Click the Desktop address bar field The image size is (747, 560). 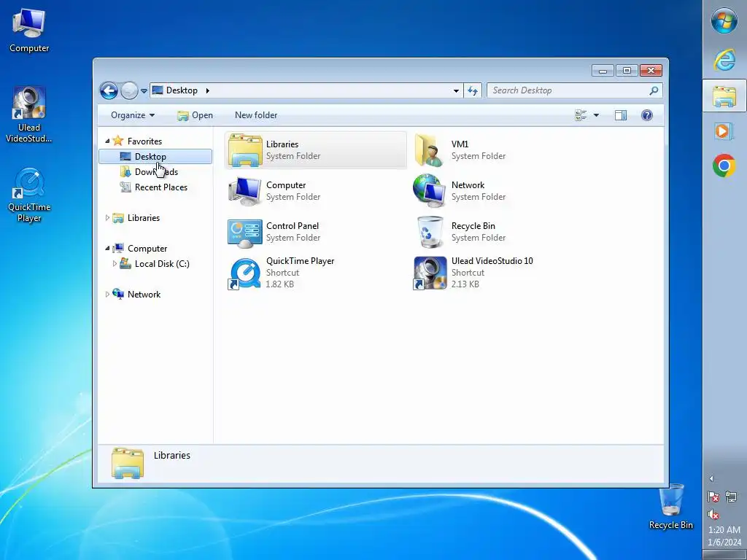306,90
